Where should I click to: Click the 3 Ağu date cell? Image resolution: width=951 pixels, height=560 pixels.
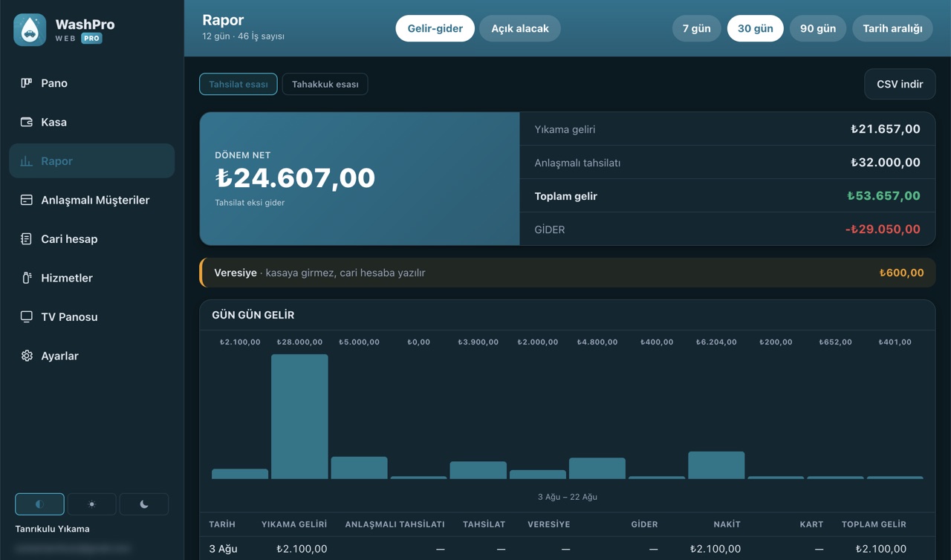223,549
